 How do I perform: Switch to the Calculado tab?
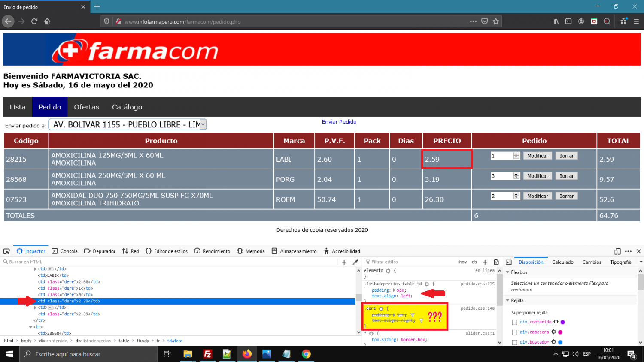(x=562, y=262)
